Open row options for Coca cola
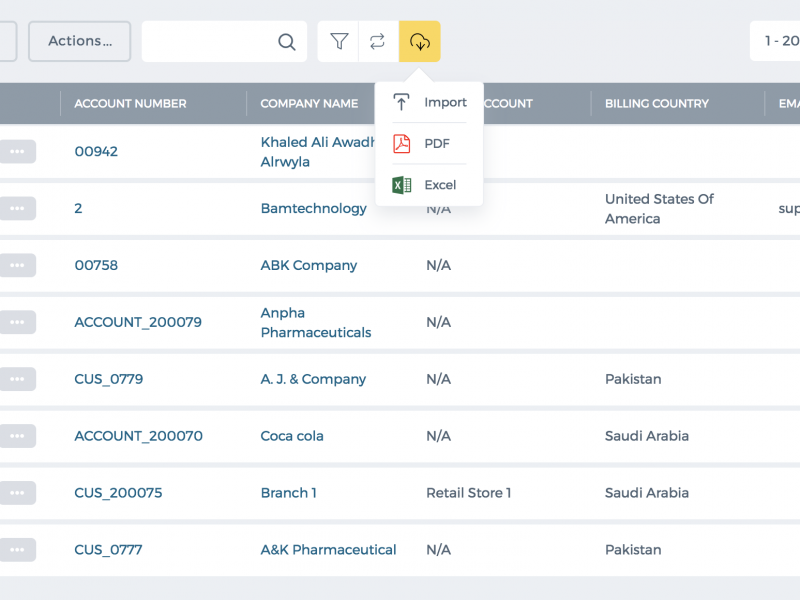Screen dimensions: 800x600 pos(17,436)
